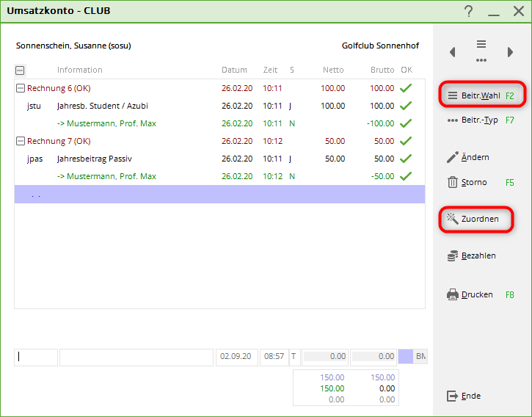Viewport: 532px width, 417px height.
Task: Open the list menu icon between arrows
Action: tap(481, 50)
